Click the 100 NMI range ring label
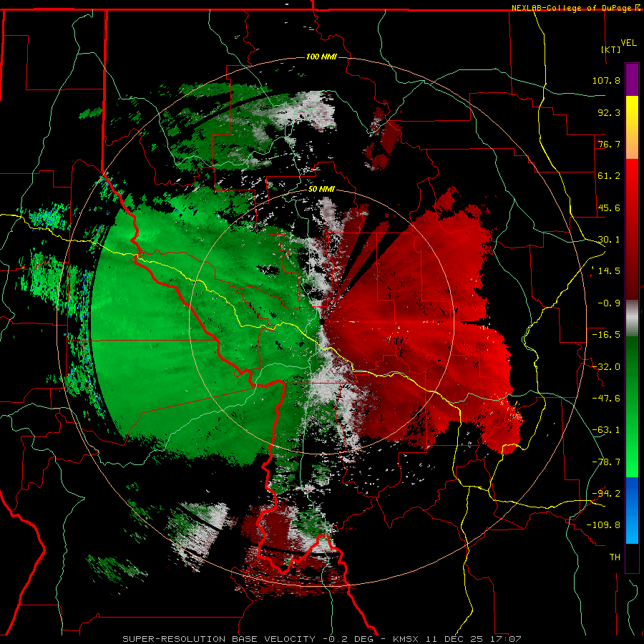 coord(321,57)
